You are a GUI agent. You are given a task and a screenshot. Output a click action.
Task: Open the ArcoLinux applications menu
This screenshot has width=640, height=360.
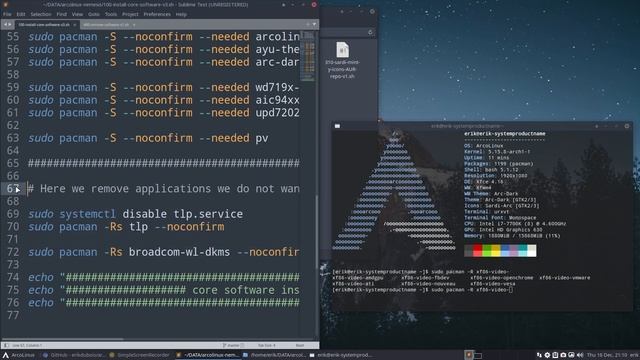pyautogui.click(x=19, y=355)
